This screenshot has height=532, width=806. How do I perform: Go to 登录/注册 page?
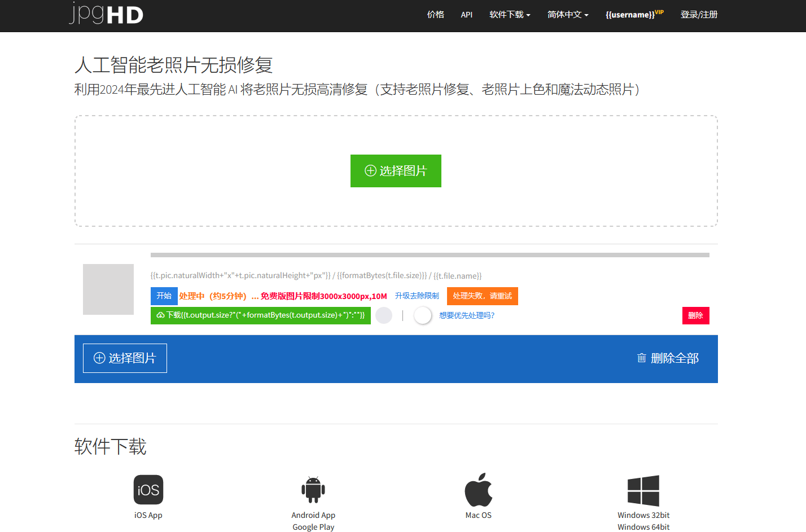699,15
